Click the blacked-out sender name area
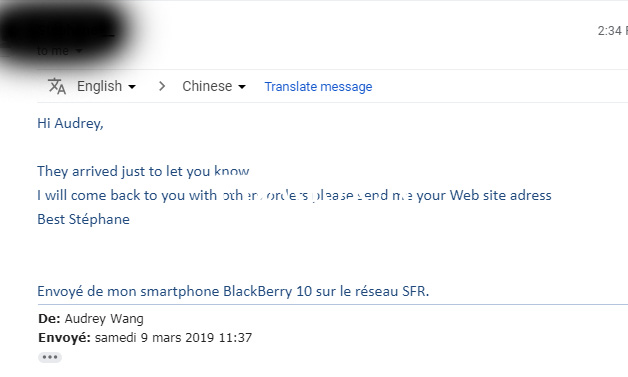This screenshot has width=628, height=377. click(64, 32)
